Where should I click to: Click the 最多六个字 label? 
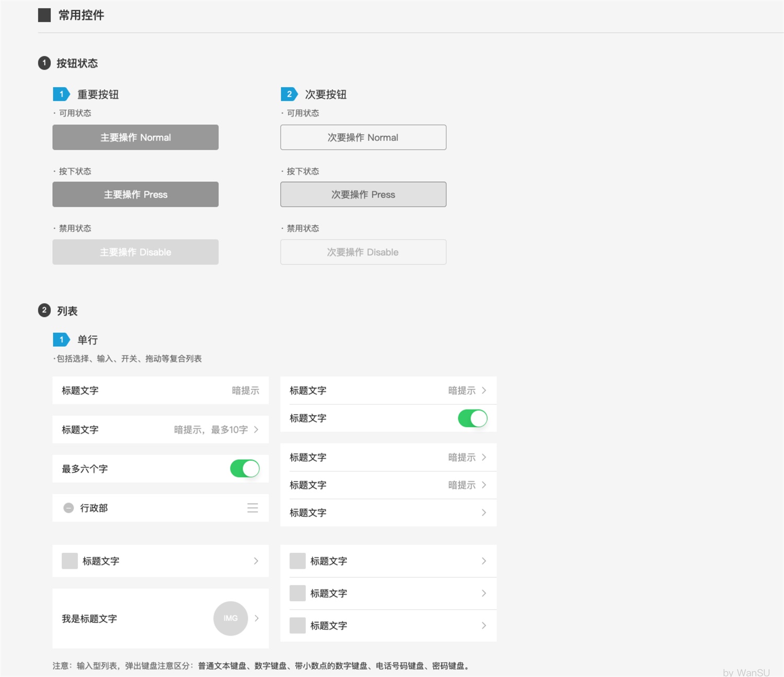(85, 469)
